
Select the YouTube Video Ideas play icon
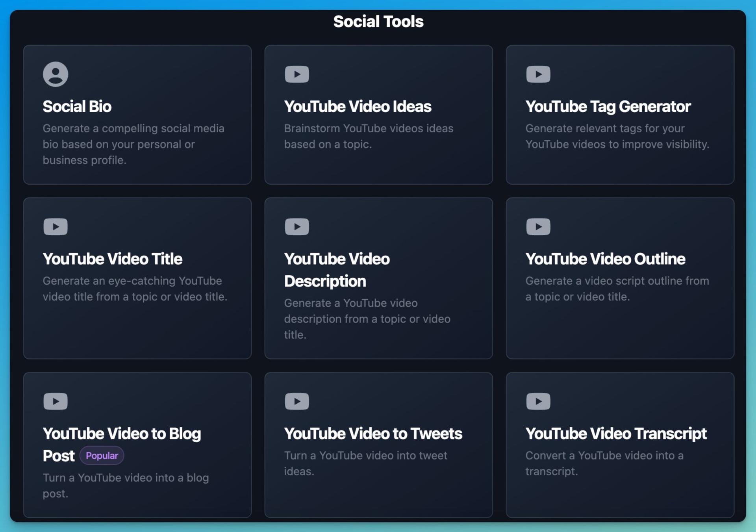click(297, 74)
